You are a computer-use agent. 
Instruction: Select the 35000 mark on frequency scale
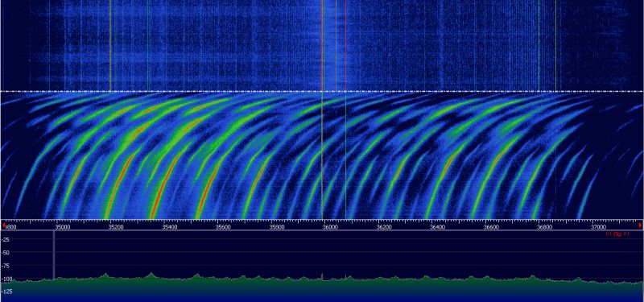pyautogui.click(x=62, y=227)
